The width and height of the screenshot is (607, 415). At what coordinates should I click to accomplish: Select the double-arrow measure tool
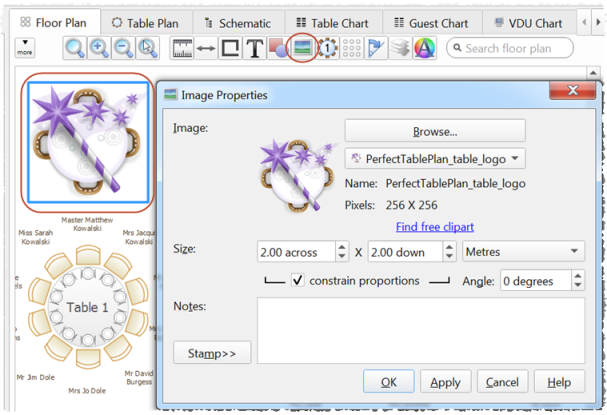206,48
